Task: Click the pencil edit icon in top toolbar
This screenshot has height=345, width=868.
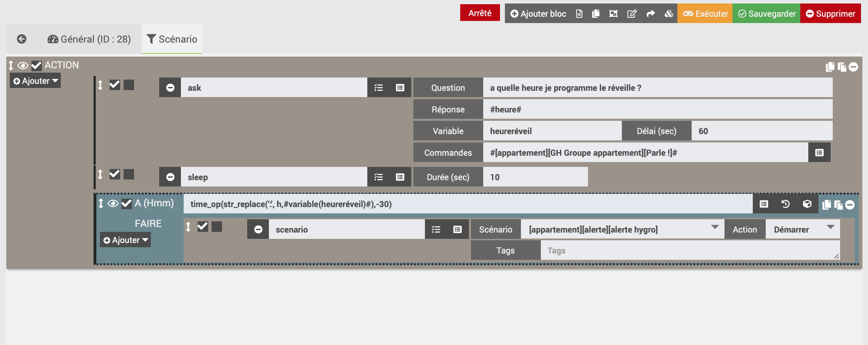Action: (632, 14)
